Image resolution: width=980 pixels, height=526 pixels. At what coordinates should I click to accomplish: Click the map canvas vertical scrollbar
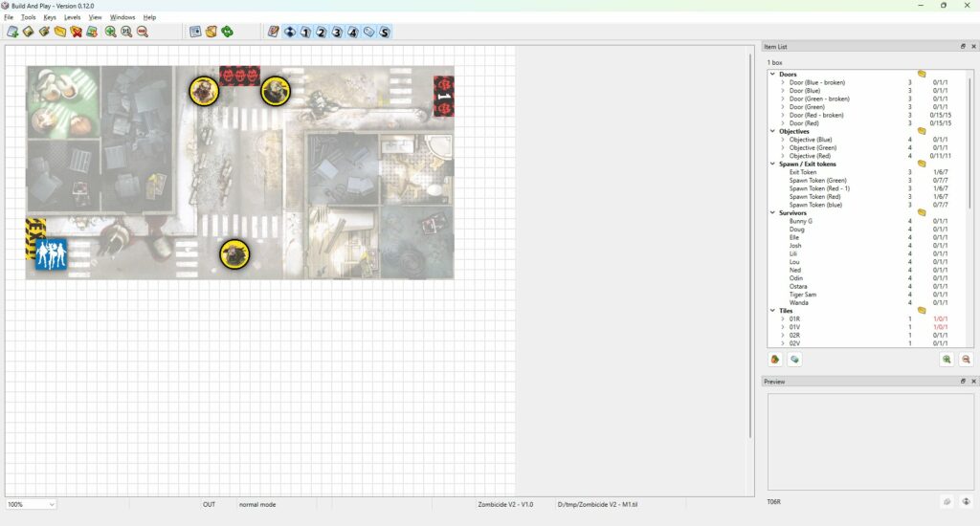click(x=750, y=245)
